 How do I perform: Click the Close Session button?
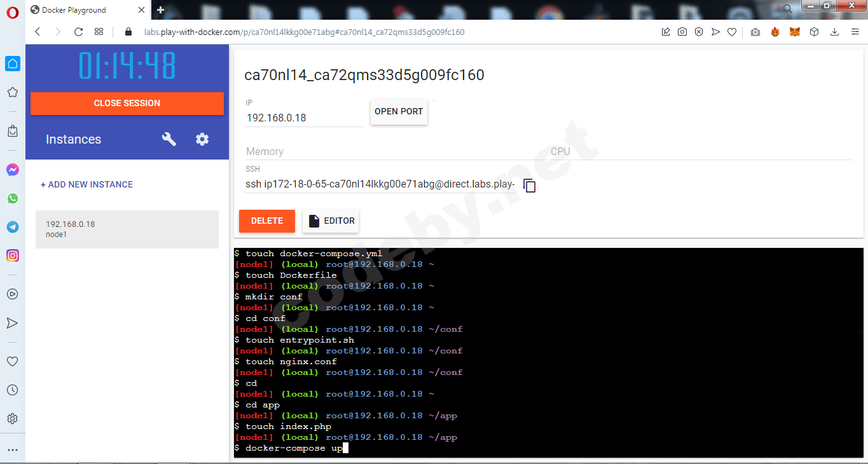pos(127,104)
